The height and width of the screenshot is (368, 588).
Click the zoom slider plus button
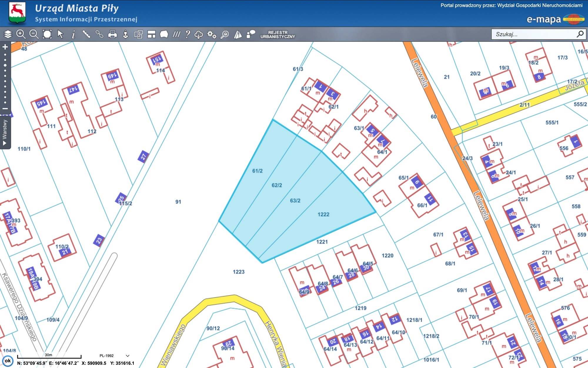5,47
